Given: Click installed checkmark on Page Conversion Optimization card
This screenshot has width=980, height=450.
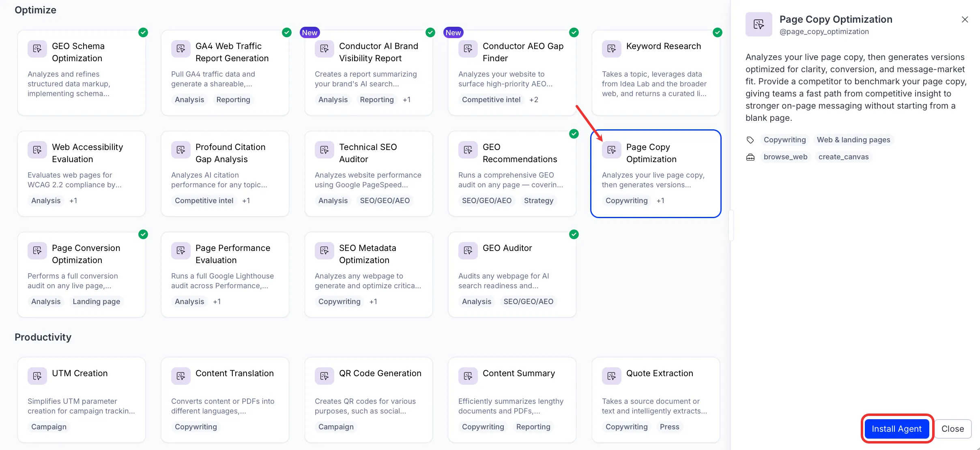Looking at the screenshot, I should coord(143,234).
